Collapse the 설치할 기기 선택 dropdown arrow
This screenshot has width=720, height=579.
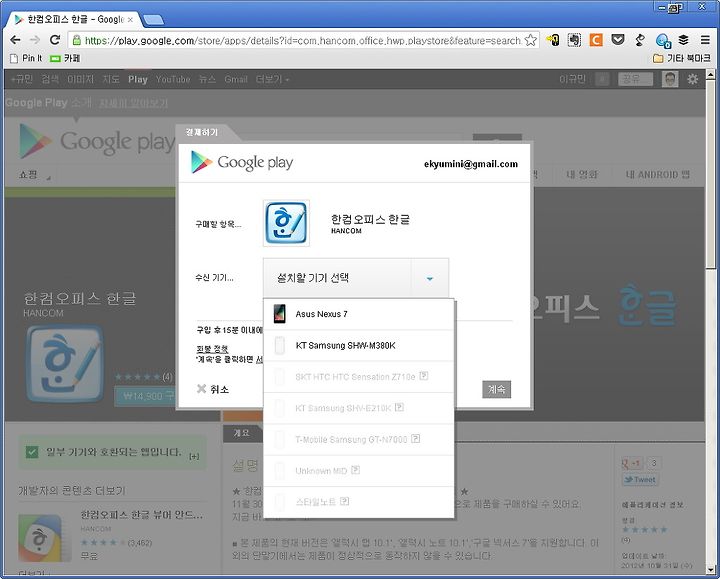pyautogui.click(x=430, y=278)
